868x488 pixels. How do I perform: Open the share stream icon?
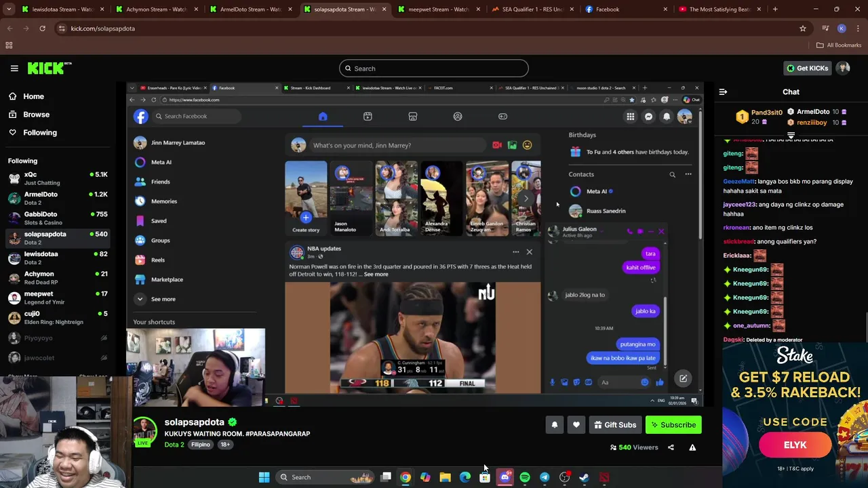coord(671,447)
